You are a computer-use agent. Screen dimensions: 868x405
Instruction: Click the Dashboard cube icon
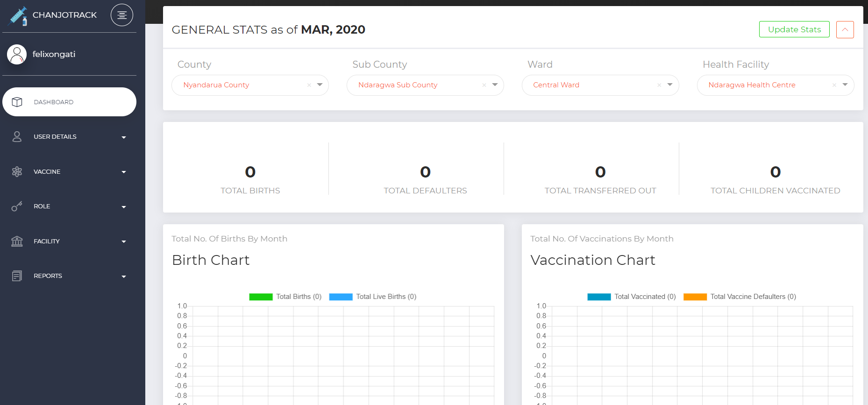17,102
